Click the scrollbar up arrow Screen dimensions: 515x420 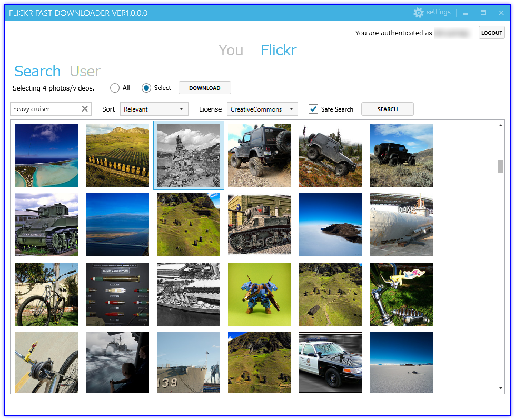point(501,125)
